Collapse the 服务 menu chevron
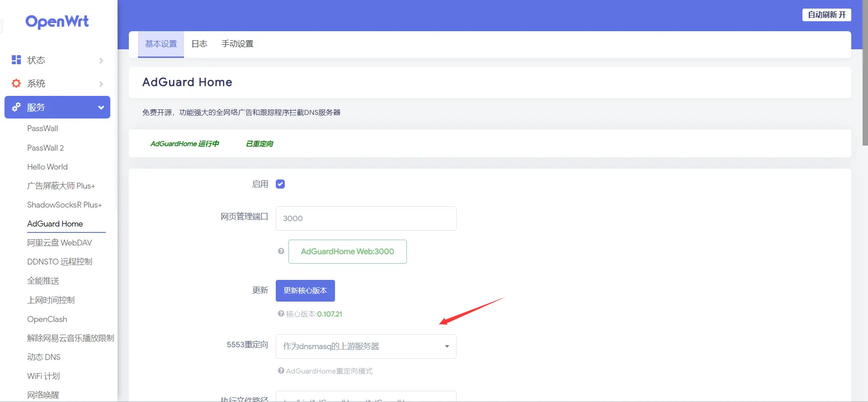868x402 pixels. tap(101, 108)
